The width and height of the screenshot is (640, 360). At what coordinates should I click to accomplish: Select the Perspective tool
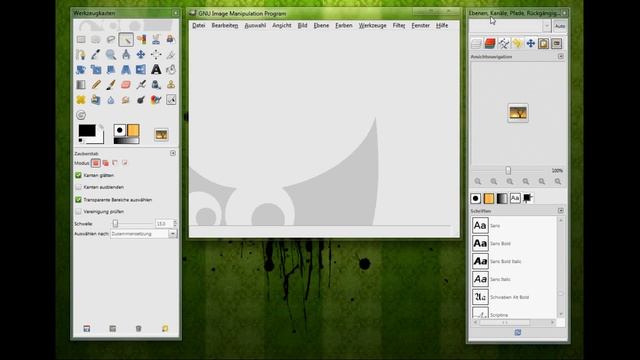(x=126, y=70)
